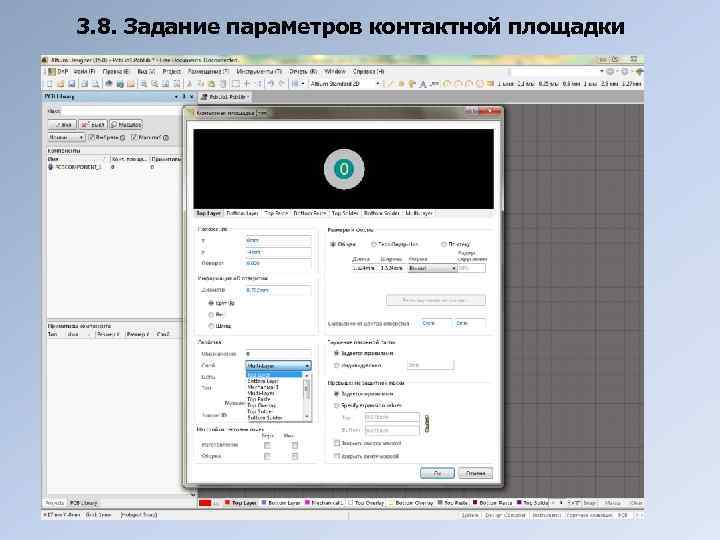Choose Top Layer in the layer dropdown list
The height and width of the screenshot is (540, 720).
[274, 376]
